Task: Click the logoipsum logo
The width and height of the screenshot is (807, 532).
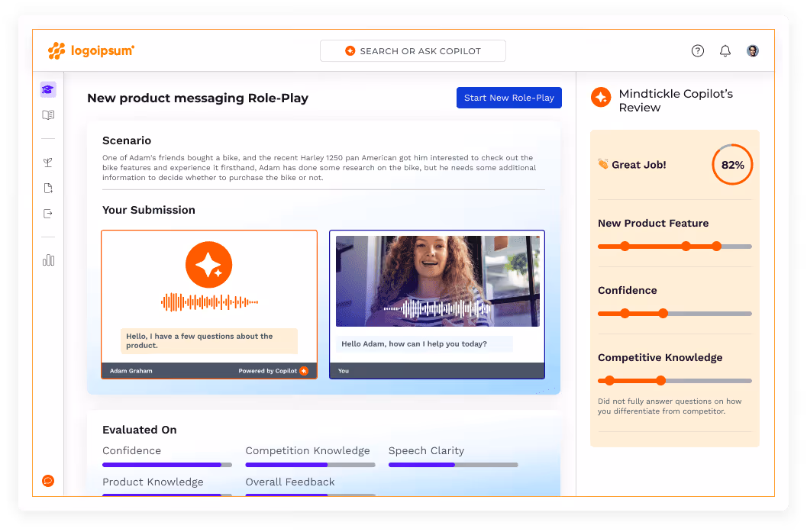Action: (x=91, y=50)
